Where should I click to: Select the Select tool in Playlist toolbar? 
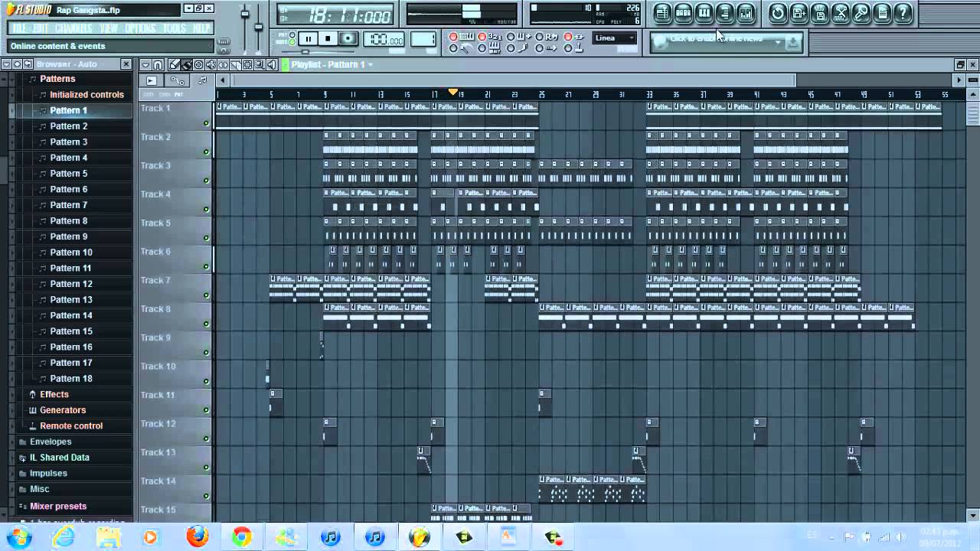point(247,65)
